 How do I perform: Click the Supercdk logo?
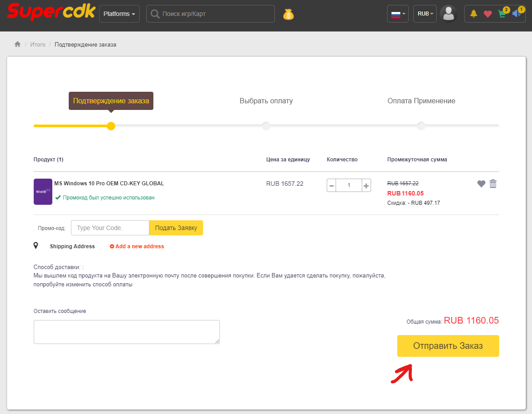pyautogui.click(x=51, y=12)
